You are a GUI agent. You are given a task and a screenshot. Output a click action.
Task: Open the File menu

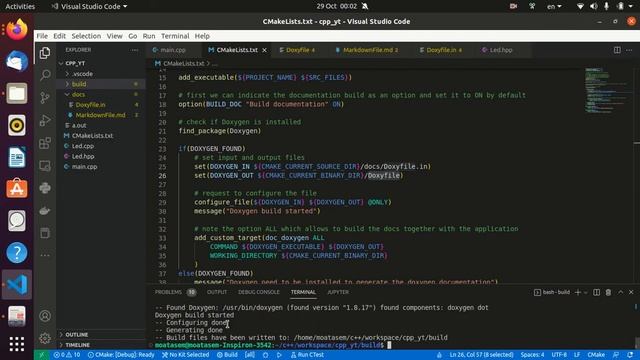(42, 36)
